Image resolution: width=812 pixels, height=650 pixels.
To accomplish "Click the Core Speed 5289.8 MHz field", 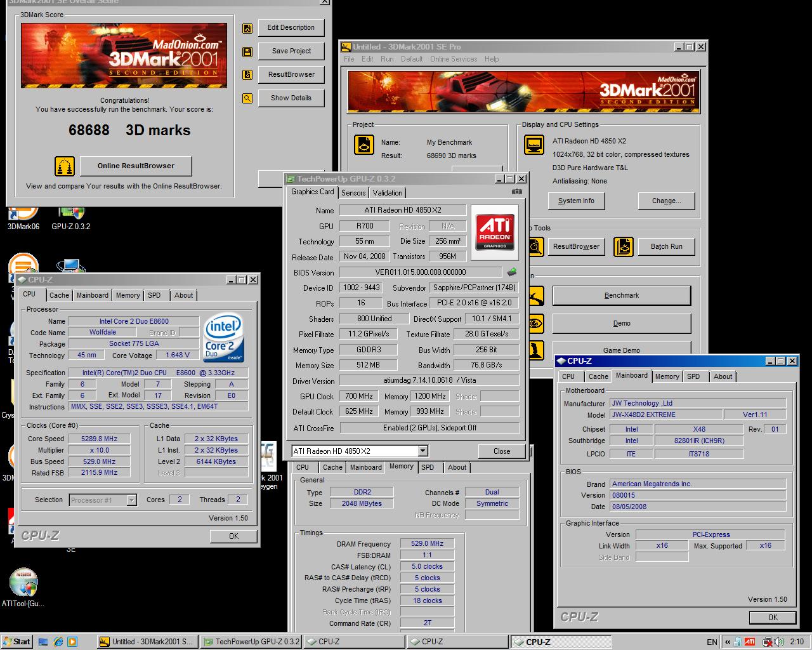I will click(x=100, y=439).
